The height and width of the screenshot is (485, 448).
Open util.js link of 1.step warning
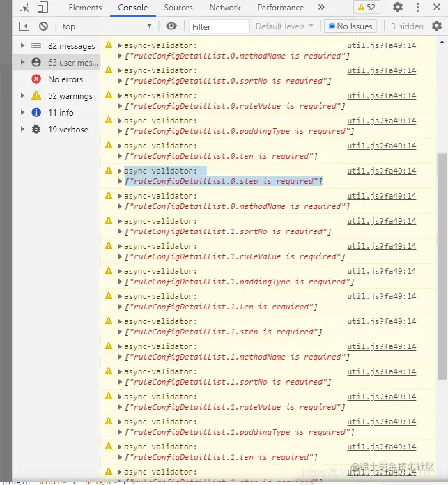coord(382,321)
